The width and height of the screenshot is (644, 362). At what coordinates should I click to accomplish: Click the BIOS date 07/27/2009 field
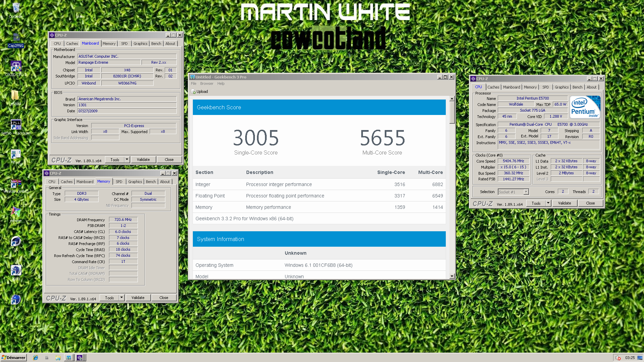coord(127,111)
